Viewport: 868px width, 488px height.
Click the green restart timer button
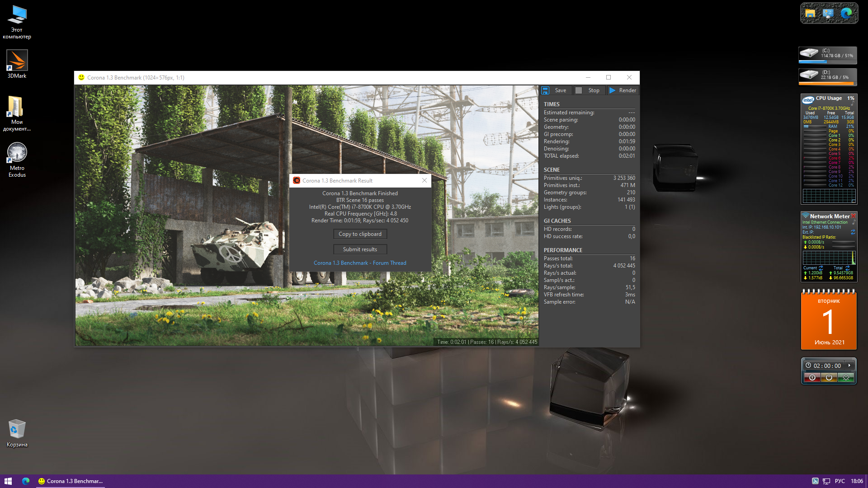[846, 377]
